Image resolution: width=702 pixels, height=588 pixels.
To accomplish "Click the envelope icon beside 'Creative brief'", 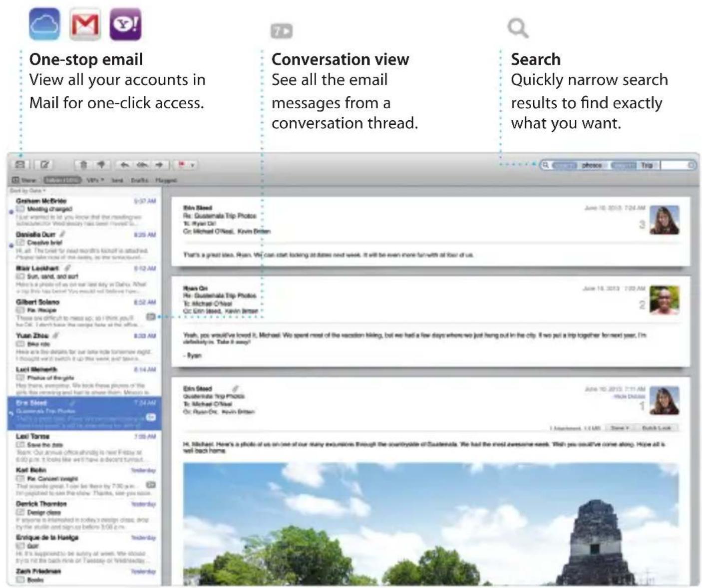I will [20, 242].
